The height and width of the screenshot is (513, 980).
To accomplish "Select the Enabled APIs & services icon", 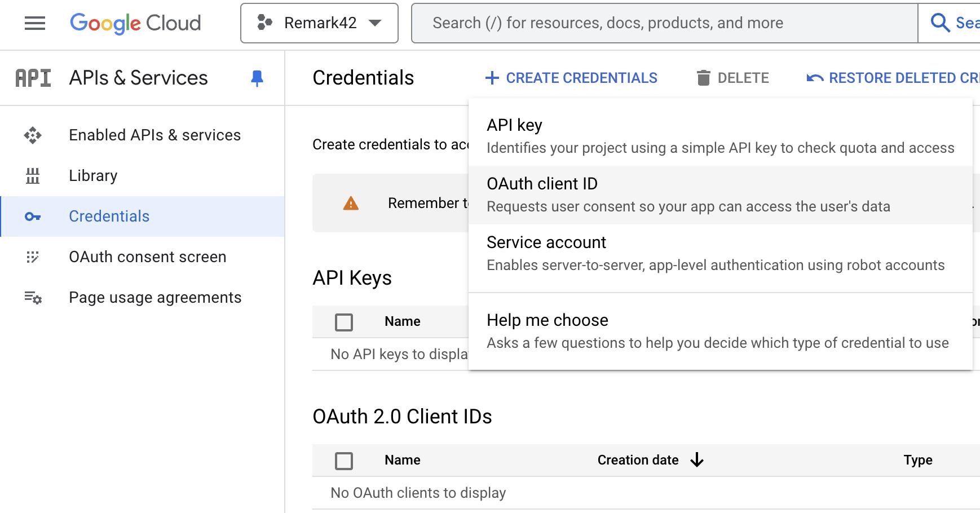I will pyautogui.click(x=34, y=135).
